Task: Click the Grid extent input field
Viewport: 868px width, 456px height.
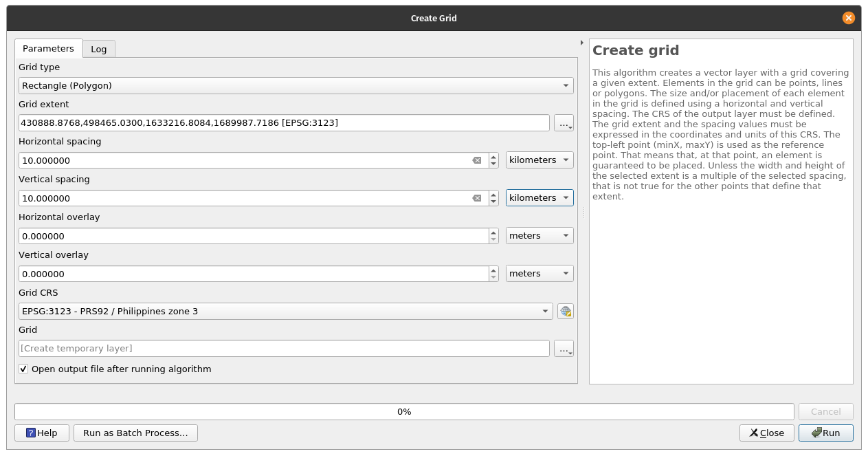Action: pos(284,123)
